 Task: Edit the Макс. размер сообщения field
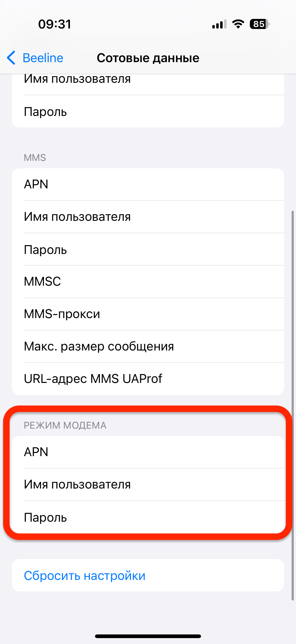coord(148,347)
